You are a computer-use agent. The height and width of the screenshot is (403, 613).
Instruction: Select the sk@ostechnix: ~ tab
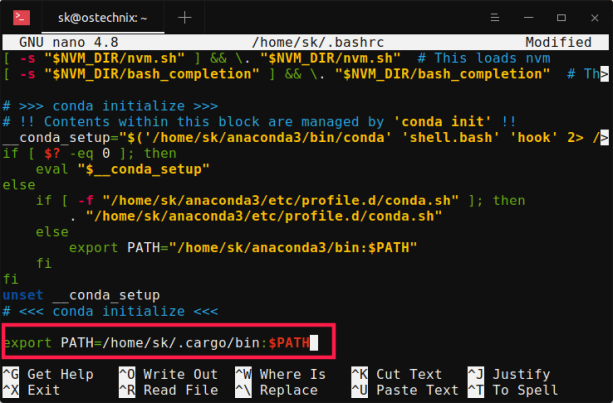coord(102,18)
